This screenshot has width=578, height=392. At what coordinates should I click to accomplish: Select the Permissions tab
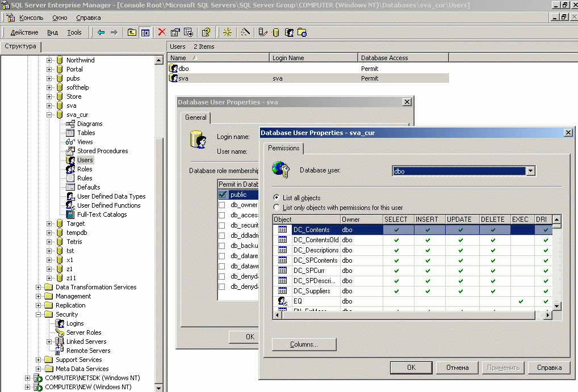pyautogui.click(x=283, y=148)
